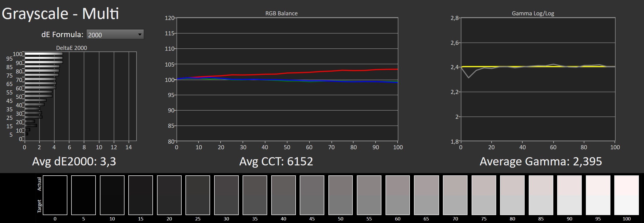Select the 5 grayscale swatch
The width and height of the screenshot is (644, 223).
click(x=84, y=195)
